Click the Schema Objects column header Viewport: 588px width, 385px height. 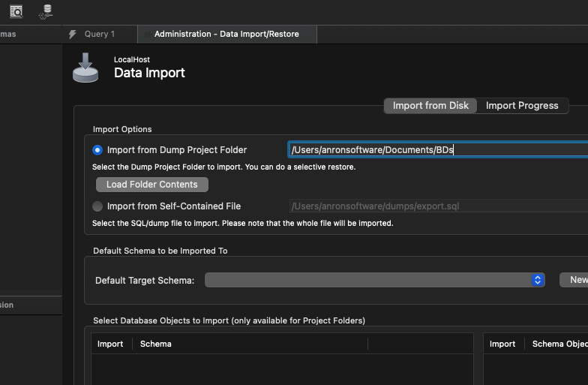559,344
